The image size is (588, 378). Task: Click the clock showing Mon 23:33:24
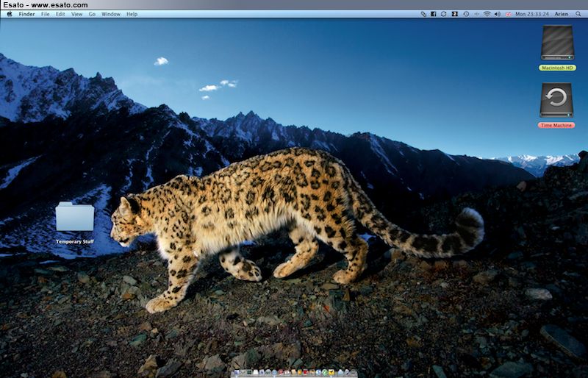(531, 14)
